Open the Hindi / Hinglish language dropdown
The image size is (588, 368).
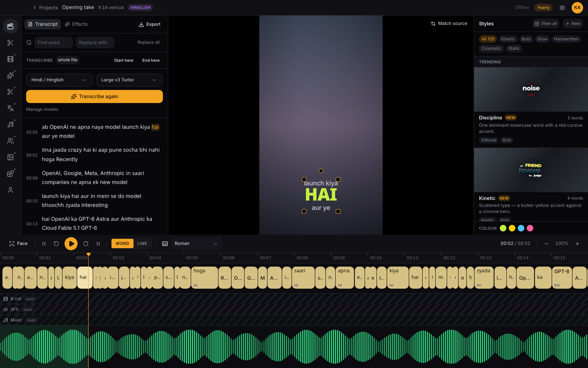click(59, 80)
